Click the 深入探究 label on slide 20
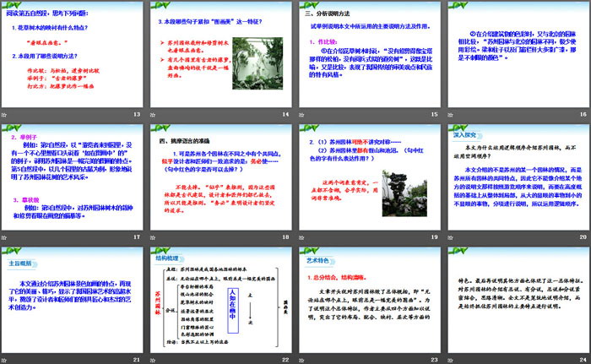591x364 pixels. click(x=466, y=133)
